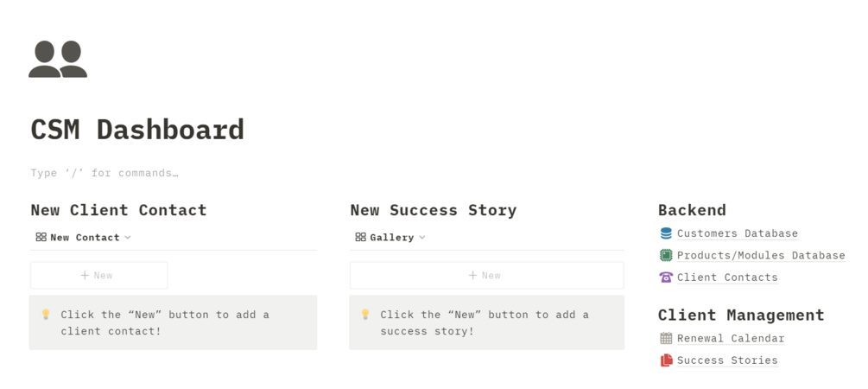Click the CSM Dashboard page title
Screen dimensions: 868x389
point(137,130)
